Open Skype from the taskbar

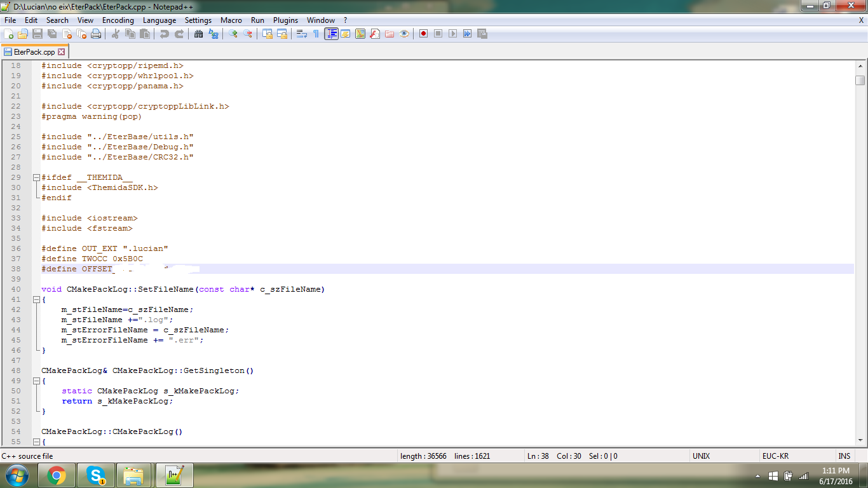pos(96,475)
